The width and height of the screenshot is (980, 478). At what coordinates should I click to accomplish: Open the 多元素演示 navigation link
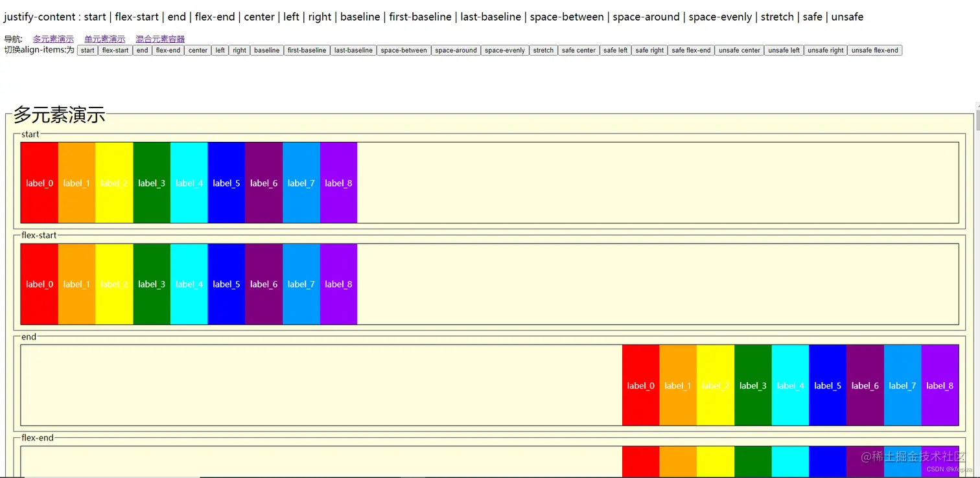click(53, 39)
